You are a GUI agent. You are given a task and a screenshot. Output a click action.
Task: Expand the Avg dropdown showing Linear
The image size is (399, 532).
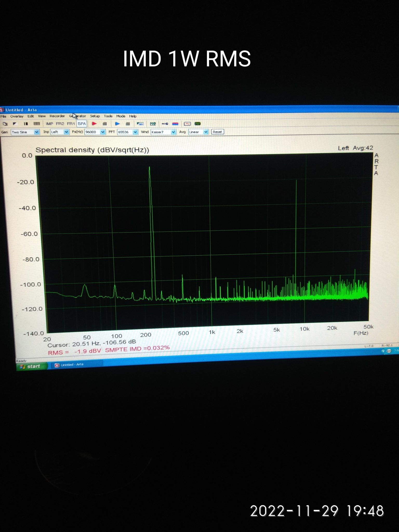[206, 132]
